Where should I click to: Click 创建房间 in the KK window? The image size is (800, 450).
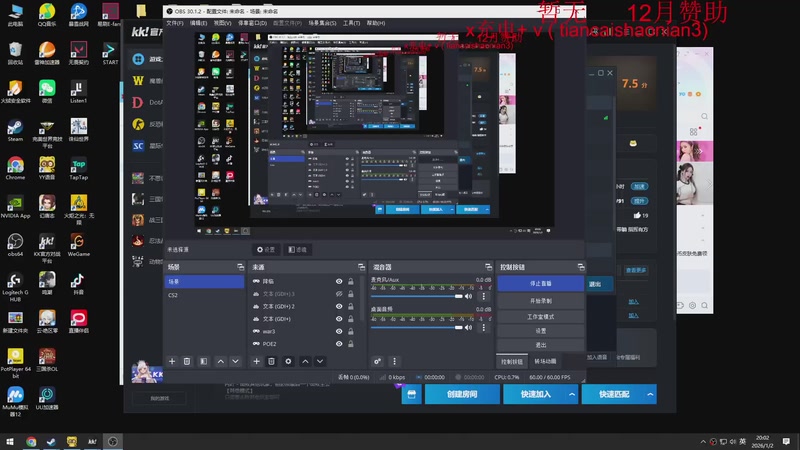point(462,394)
